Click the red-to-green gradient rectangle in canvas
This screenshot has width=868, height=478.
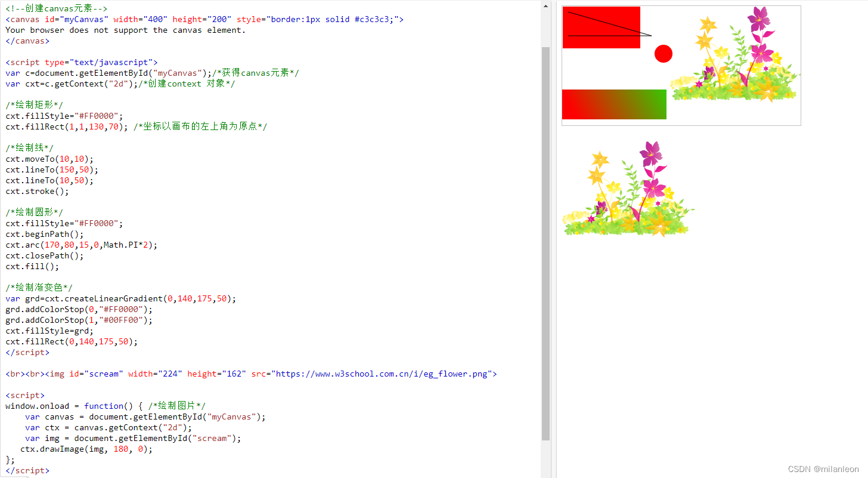614,104
